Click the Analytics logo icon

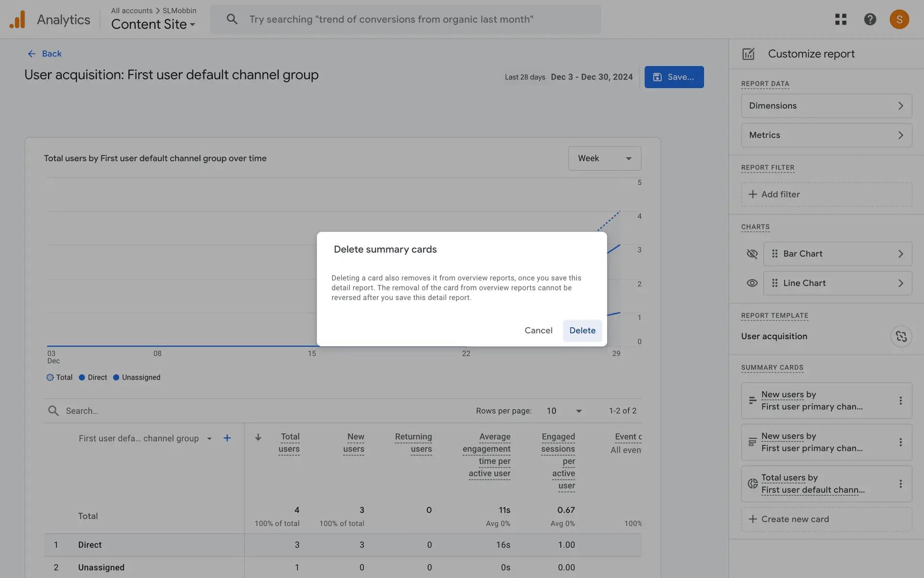pyautogui.click(x=17, y=20)
